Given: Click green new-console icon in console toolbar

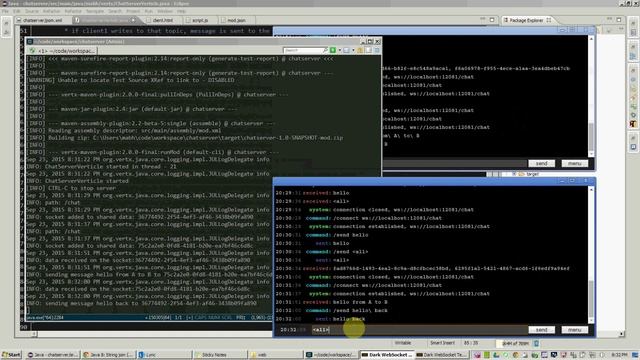Looking at the screenshot, I should point(333,50).
